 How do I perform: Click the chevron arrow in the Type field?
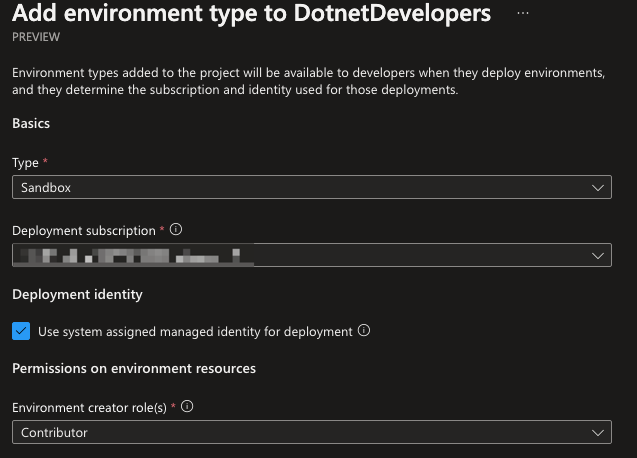(598, 187)
